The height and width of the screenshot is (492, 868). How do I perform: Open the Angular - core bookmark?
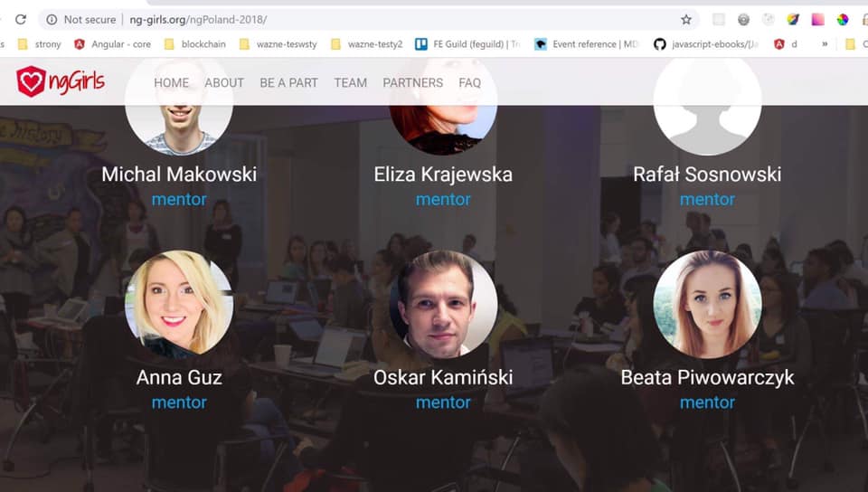[x=112, y=44]
